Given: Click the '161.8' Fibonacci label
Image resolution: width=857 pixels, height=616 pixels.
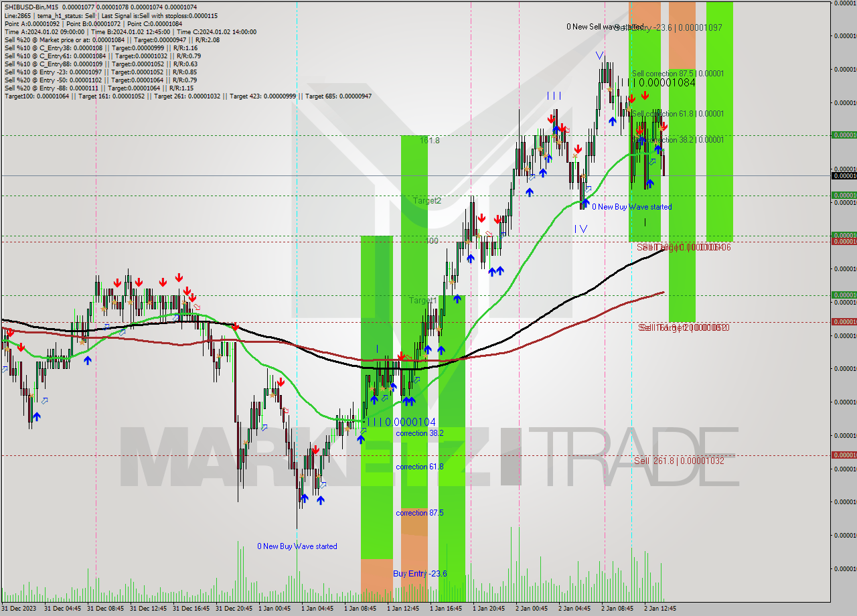Looking at the screenshot, I should pos(430,141).
